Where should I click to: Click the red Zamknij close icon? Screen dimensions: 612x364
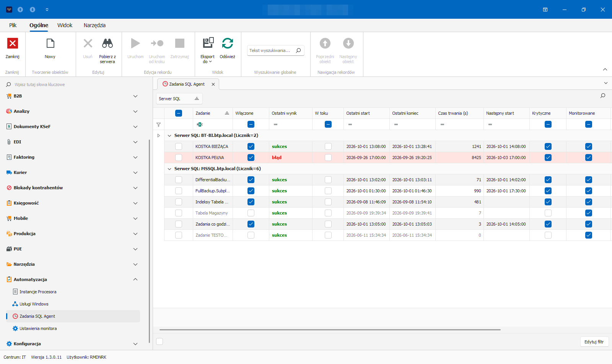coord(13,43)
